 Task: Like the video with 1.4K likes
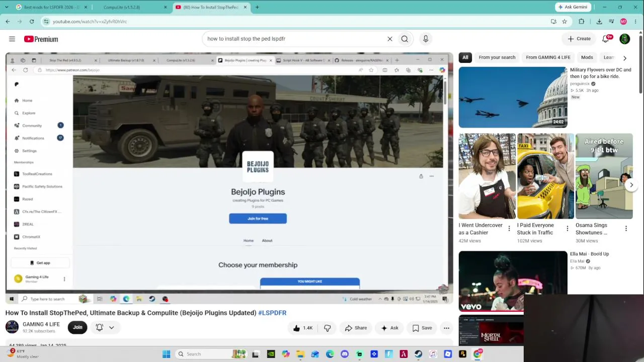(302, 328)
